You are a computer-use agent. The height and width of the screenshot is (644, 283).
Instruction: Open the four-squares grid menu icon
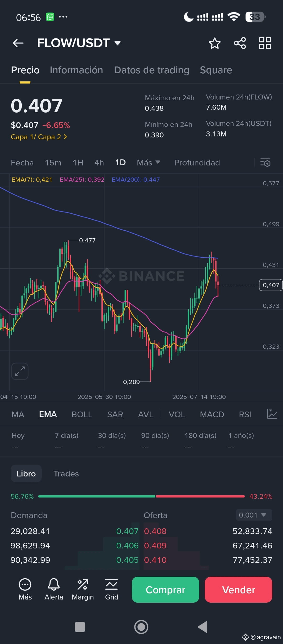[x=265, y=43]
